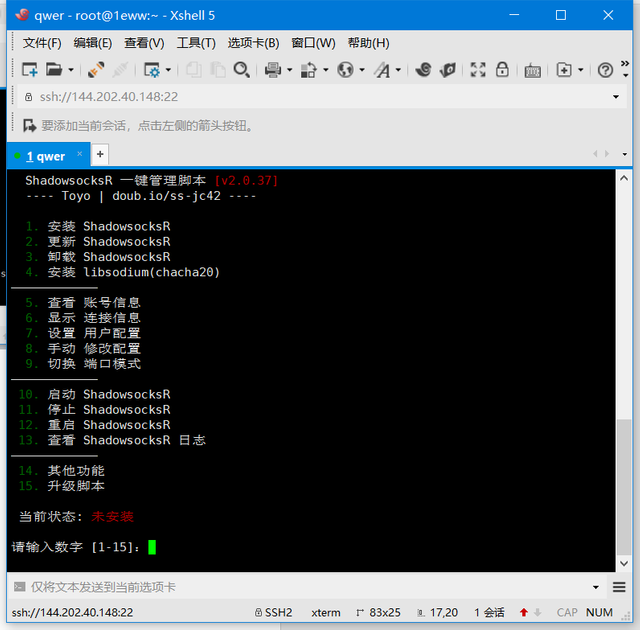640x630 pixels.
Task: Open the 编辑(E) menu
Action: click(93, 43)
